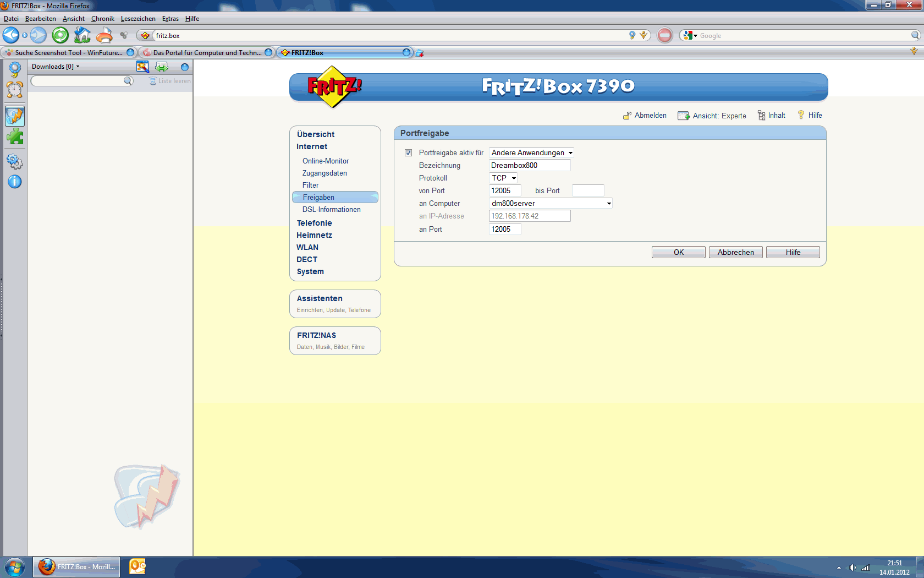Open the Andere Anwendungen dropdown

pyautogui.click(x=532, y=153)
